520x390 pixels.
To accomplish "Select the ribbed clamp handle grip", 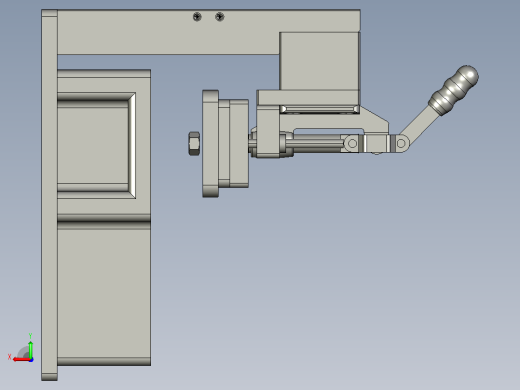I will pos(454,90).
